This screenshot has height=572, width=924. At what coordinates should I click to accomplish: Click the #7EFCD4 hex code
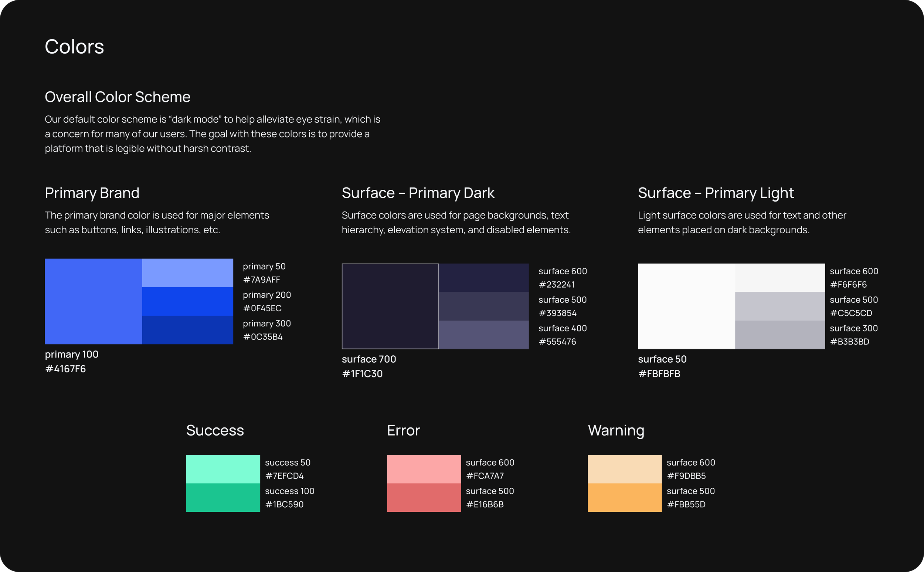pos(284,475)
